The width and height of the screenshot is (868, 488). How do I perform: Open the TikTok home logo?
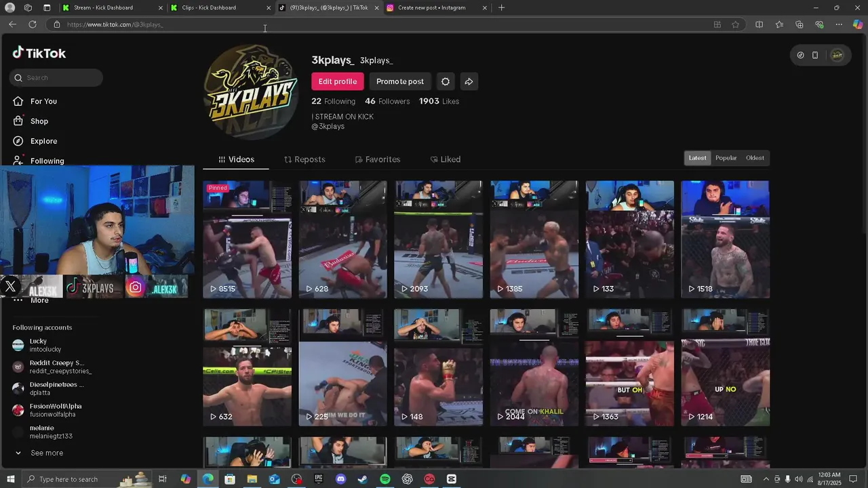(39, 53)
